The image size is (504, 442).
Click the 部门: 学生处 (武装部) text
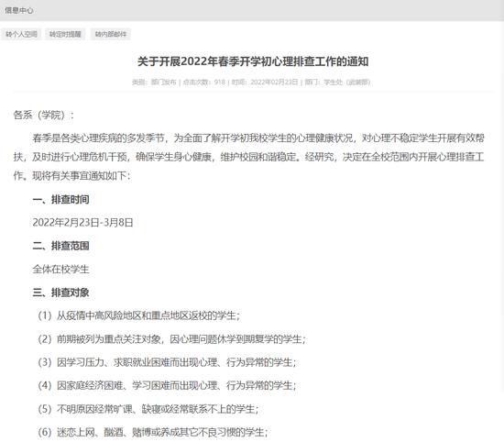(337, 82)
